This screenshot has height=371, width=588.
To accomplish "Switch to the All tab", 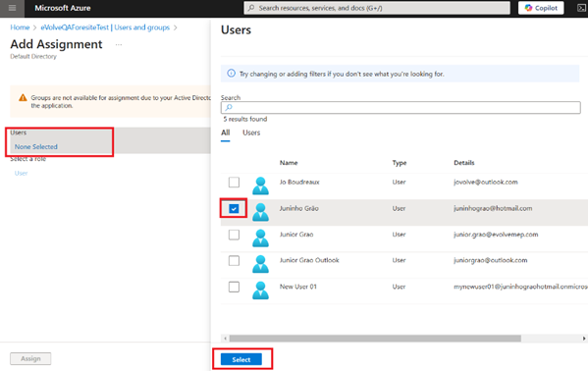I will coord(226,132).
